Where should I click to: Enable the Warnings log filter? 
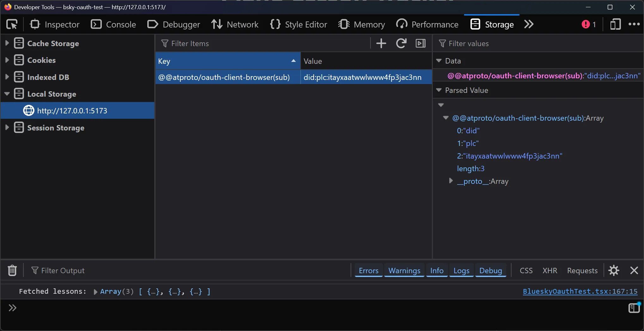404,270
